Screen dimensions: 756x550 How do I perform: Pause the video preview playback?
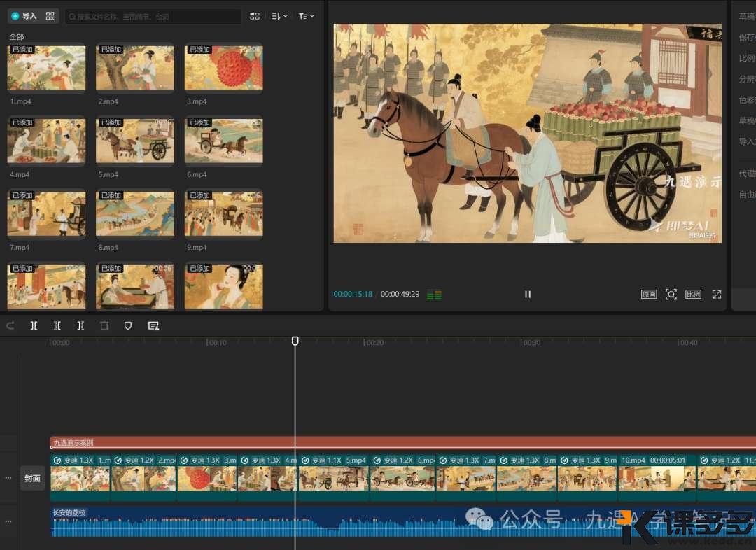[x=528, y=295]
